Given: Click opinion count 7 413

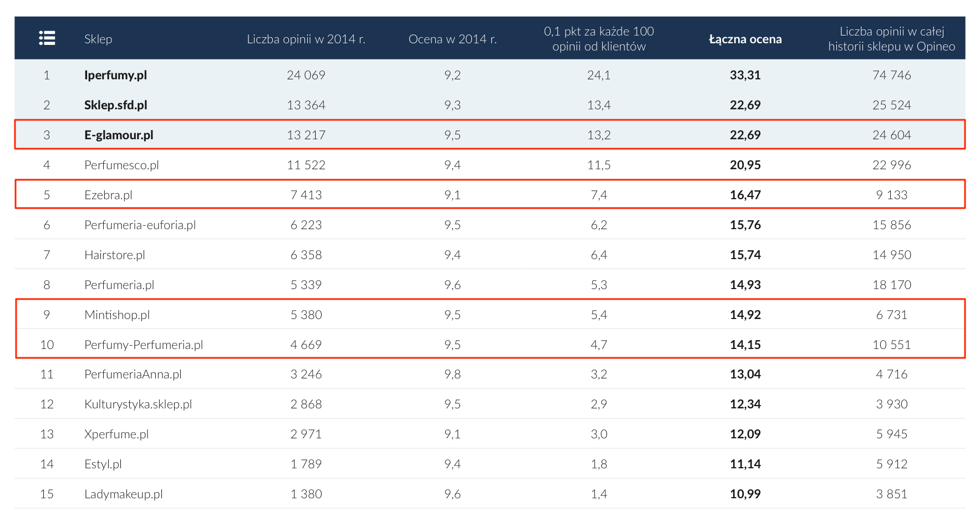Looking at the screenshot, I should click(306, 195).
